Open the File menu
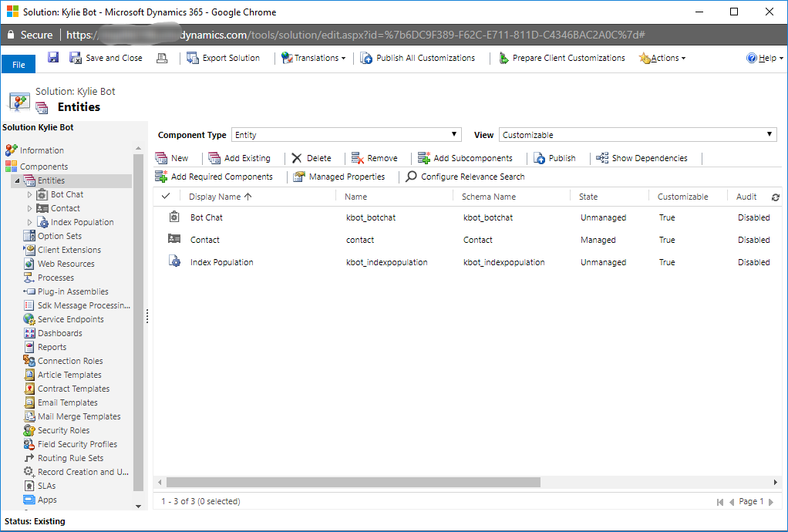The width and height of the screenshot is (788, 532). (x=19, y=64)
